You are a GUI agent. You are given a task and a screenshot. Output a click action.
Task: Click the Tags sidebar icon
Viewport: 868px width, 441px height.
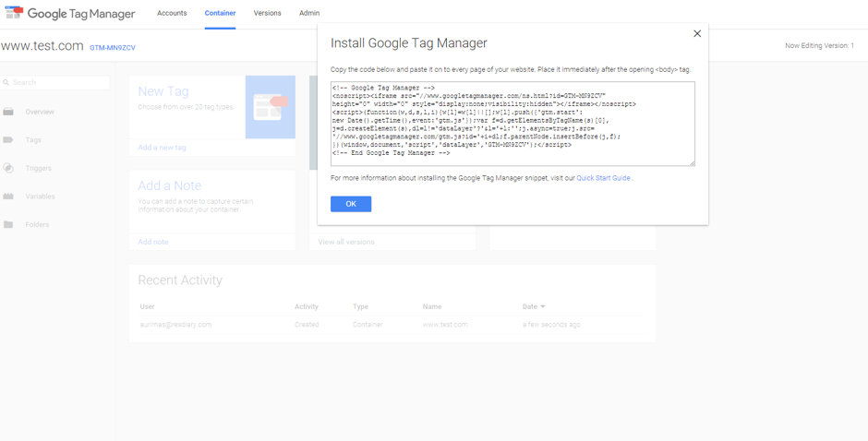click(x=8, y=140)
